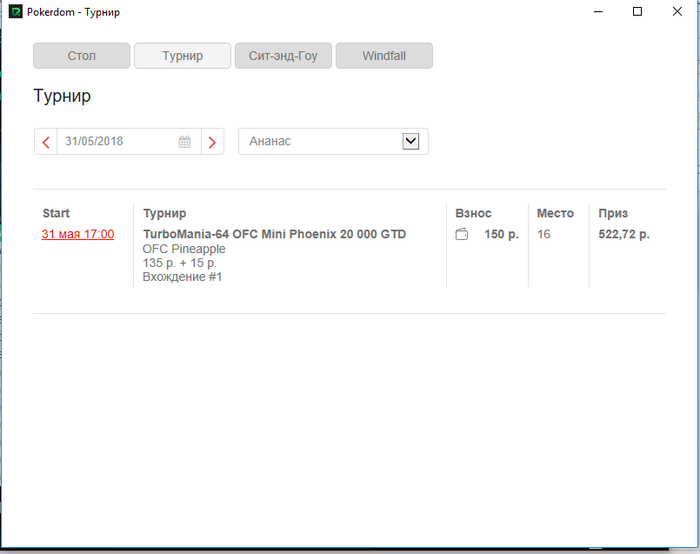
Task: Maximize the Pokerdom window
Action: [638, 12]
